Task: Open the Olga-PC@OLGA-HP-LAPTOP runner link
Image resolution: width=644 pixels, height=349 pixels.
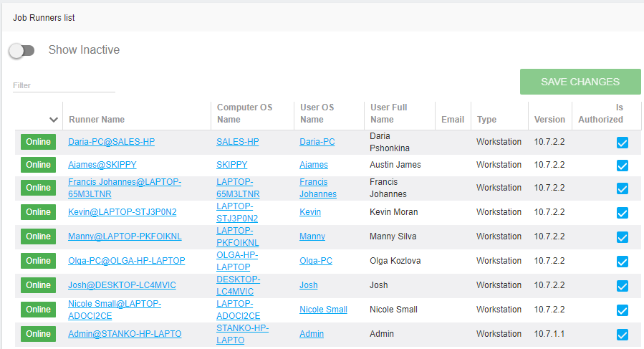Action: [x=126, y=261]
